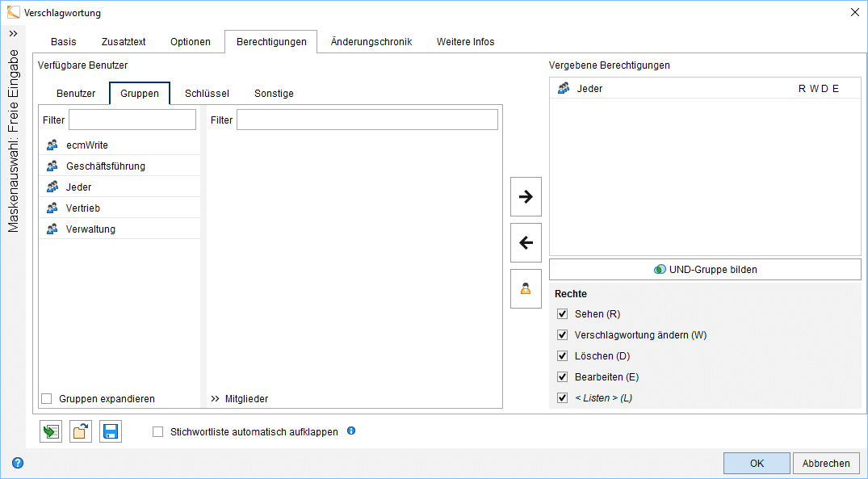
Task: Click the Filter field above group list
Action: click(x=132, y=120)
